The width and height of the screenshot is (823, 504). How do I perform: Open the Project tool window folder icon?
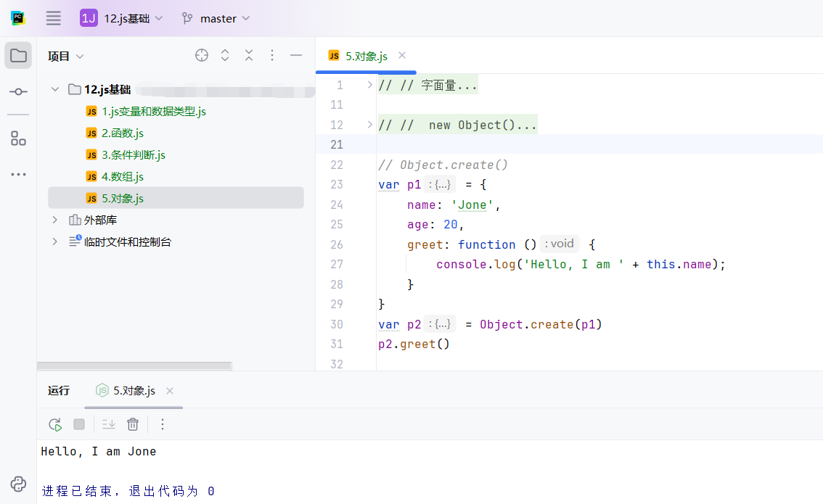click(18, 56)
